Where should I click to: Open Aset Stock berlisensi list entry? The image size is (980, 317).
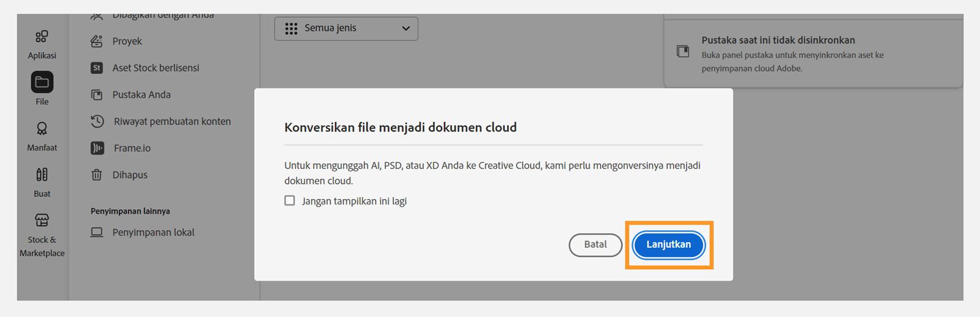156,68
